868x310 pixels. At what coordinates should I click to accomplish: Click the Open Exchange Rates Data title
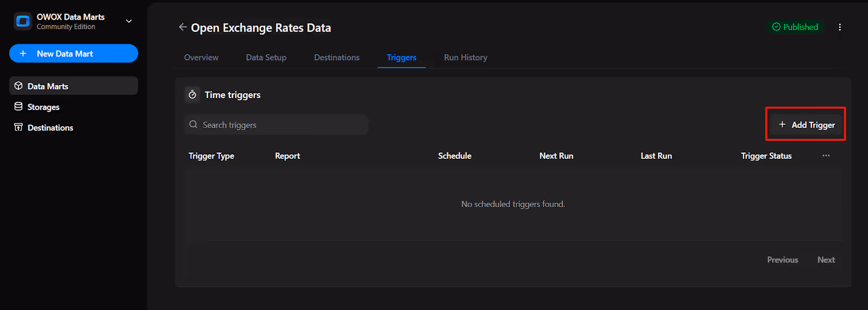(261, 28)
